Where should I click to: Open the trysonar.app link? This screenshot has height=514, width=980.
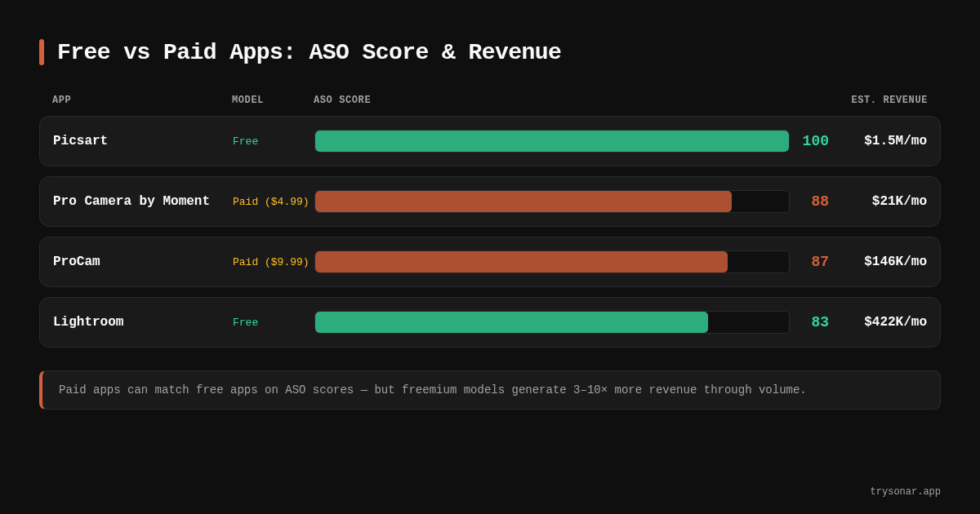coord(905,492)
